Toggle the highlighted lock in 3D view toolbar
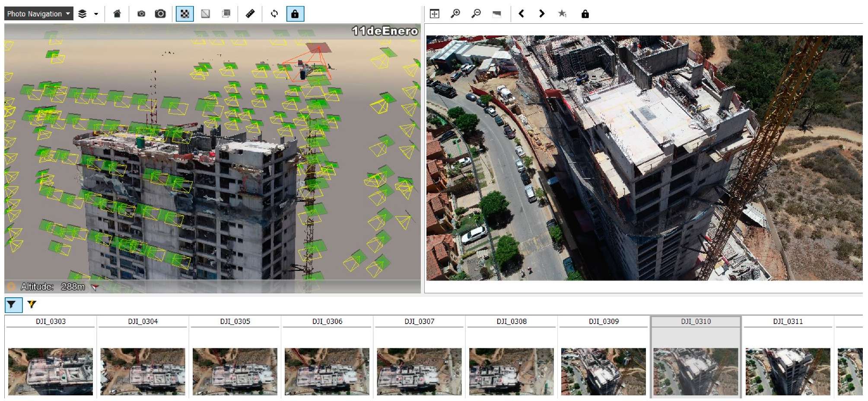 (x=295, y=14)
